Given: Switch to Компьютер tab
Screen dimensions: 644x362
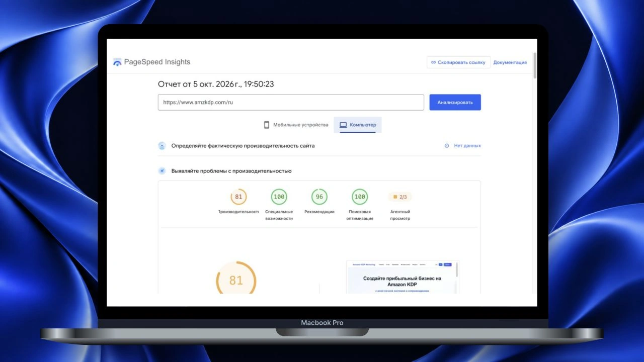Looking at the screenshot, I should [358, 125].
